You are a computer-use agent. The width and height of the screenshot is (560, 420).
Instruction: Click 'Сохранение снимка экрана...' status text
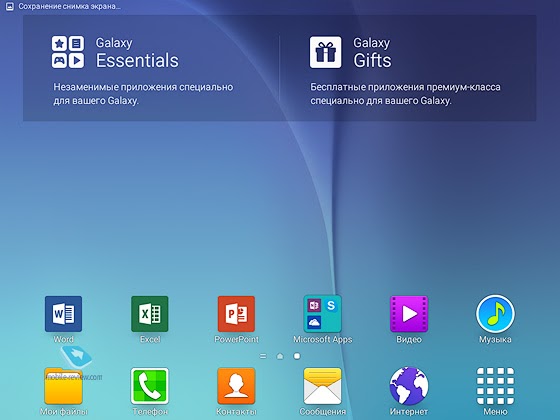[70, 6]
